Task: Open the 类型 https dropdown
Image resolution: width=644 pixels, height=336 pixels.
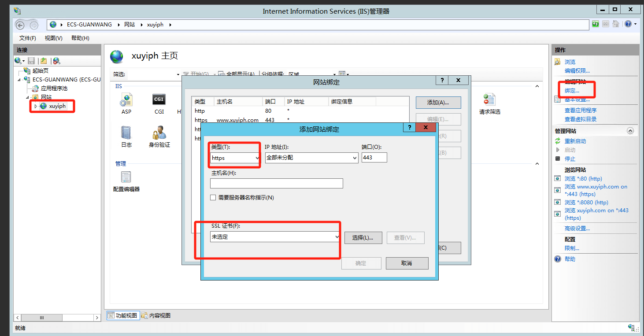Action: point(257,158)
